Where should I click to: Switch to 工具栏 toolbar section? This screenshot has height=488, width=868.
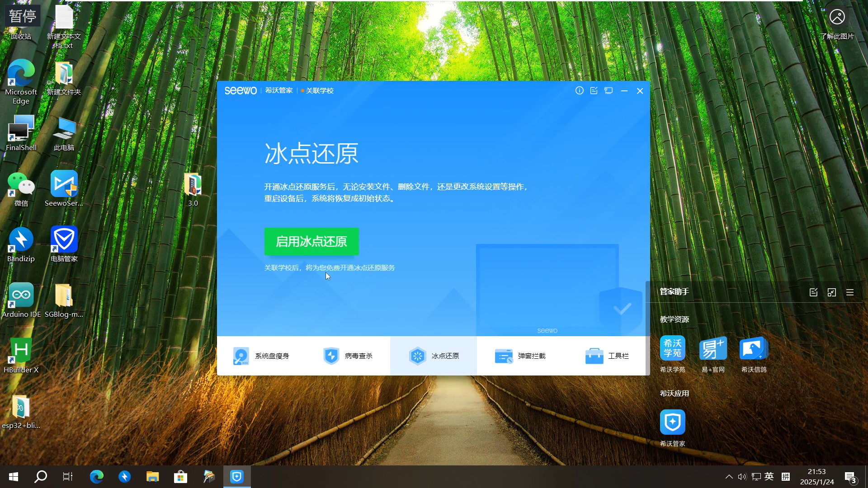(607, 356)
